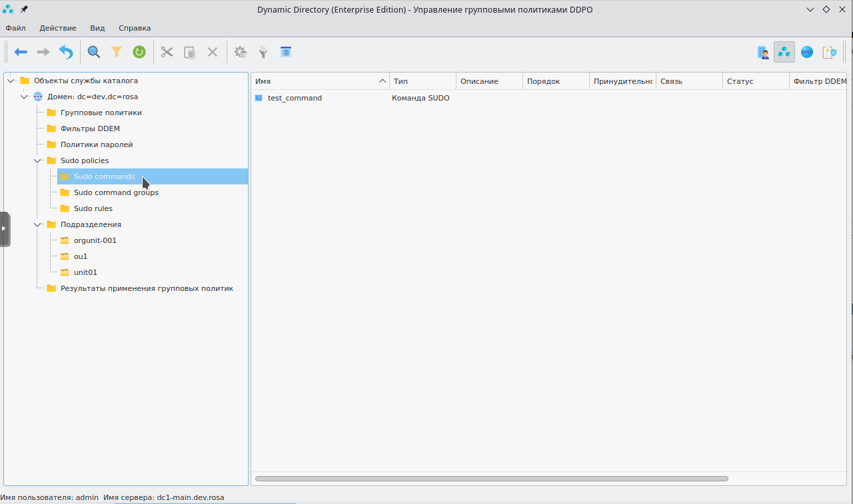
Task: Open the user management module icon
Action: [x=763, y=52]
